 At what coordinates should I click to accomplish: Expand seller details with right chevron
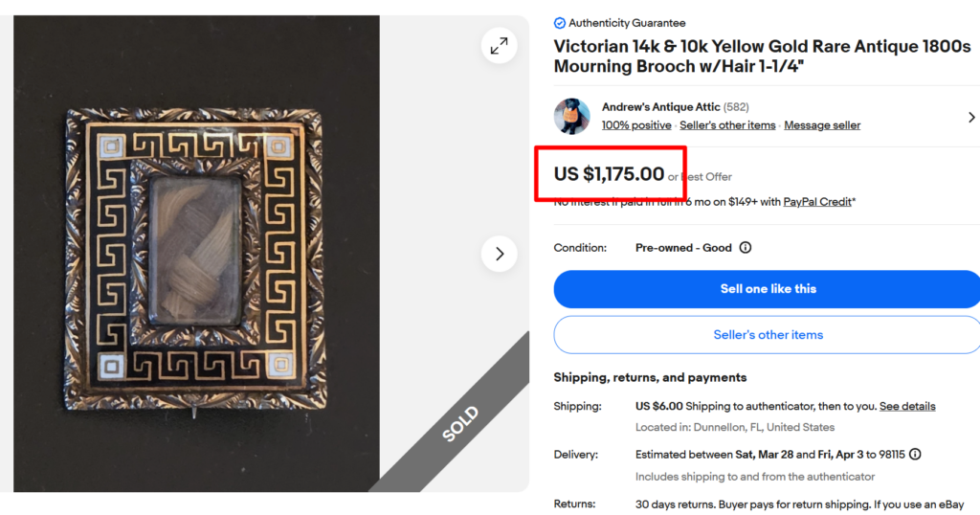click(971, 117)
